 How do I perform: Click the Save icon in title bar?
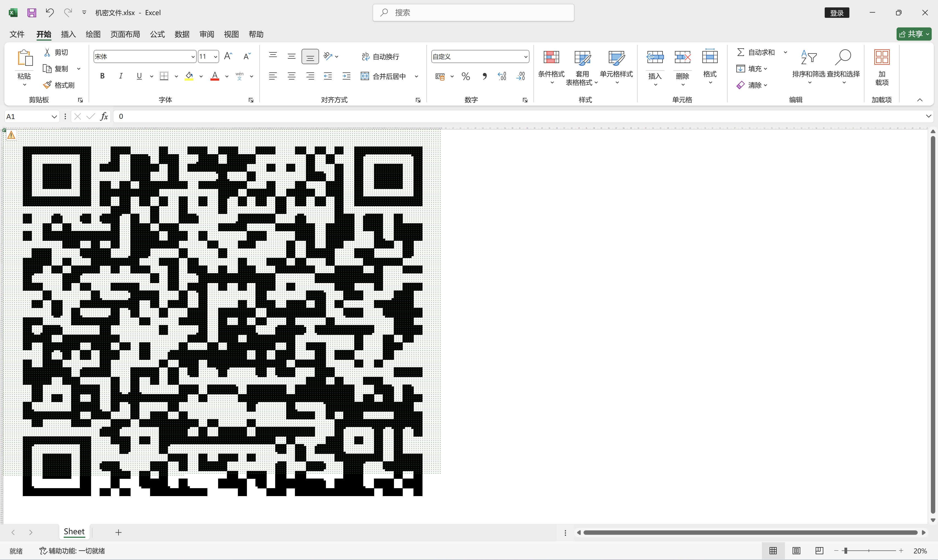(32, 12)
